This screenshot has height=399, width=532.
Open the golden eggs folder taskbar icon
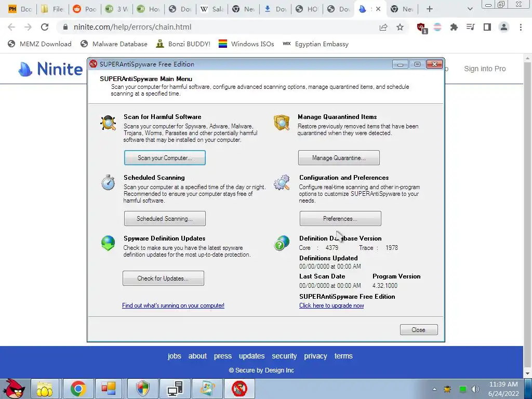pyautogui.click(x=45, y=389)
